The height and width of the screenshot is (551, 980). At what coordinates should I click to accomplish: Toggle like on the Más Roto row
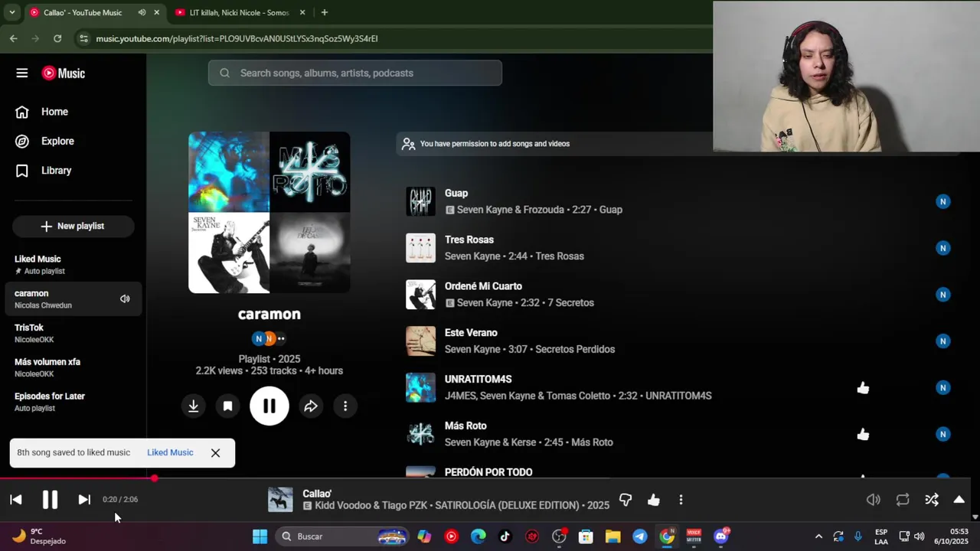point(863,435)
